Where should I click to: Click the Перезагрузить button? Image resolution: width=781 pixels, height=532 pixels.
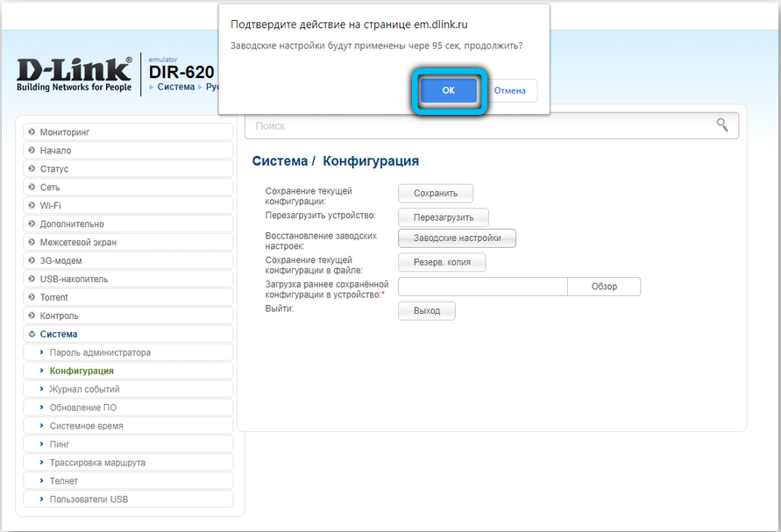[444, 217]
